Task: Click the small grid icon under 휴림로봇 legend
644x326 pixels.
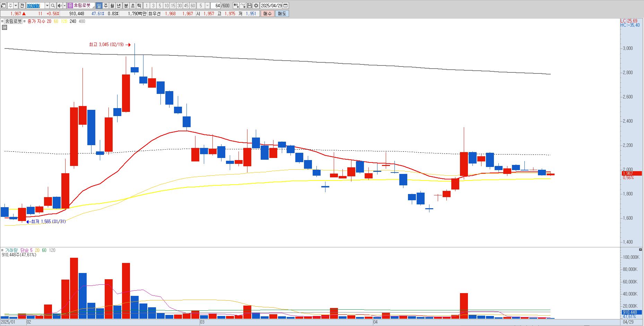Action: click(x=5, y=27)
